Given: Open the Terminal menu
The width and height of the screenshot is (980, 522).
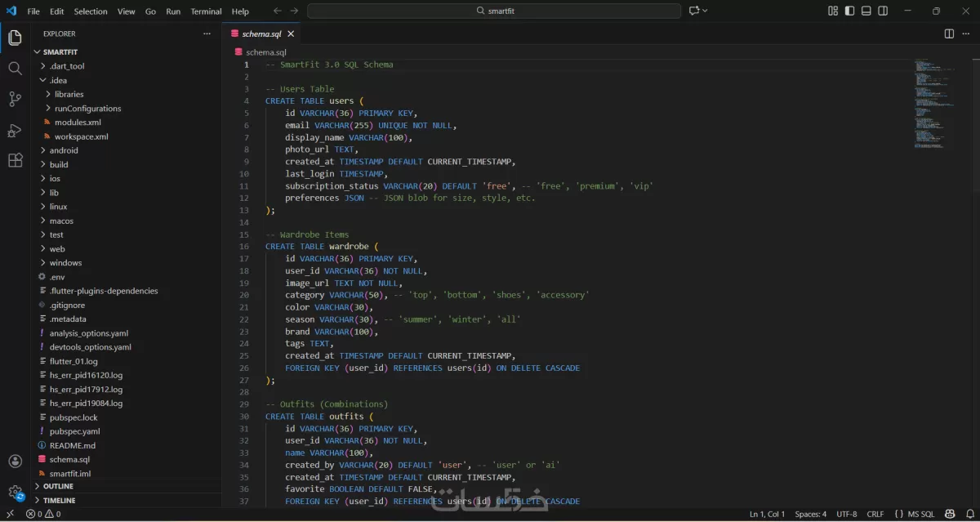Looking at the screenshot, I should 206,11.
